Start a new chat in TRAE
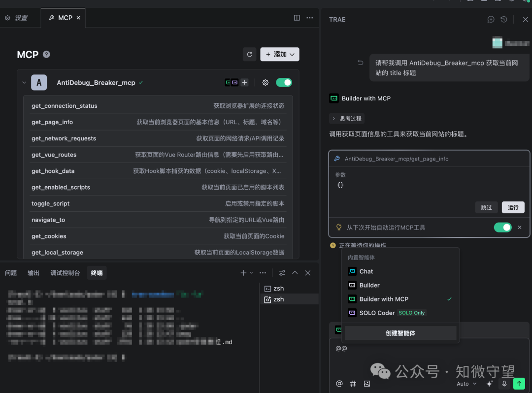Image resolution: width=532 pixels, height=393 pixels. (491, 19)
